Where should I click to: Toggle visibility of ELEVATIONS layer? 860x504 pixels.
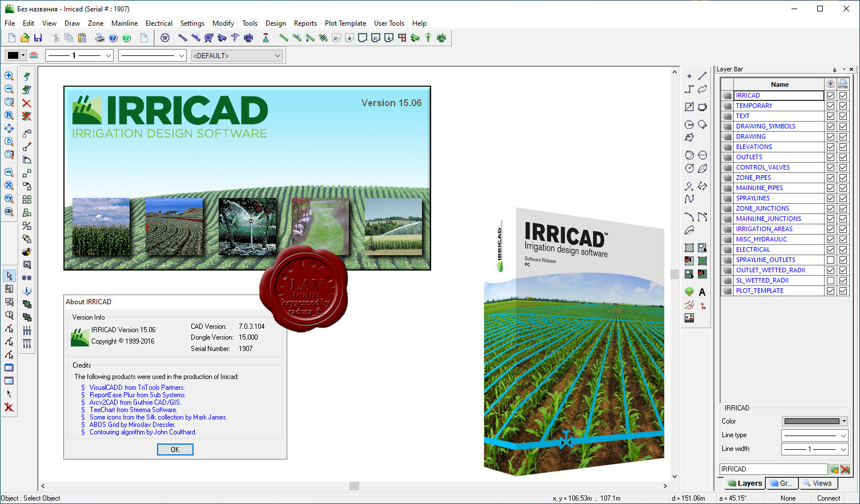click(830, 147)
